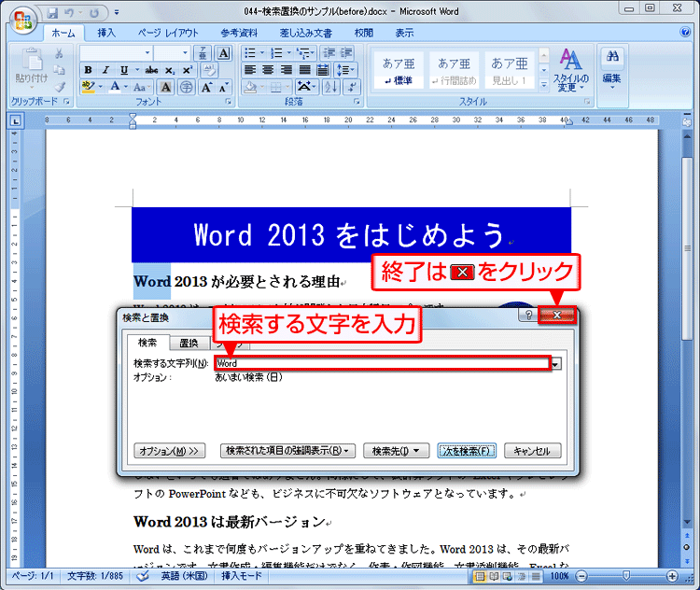This screenshot has width=700, height=590.
Task: Open the font name dropdown
Action: pos(147,53)
